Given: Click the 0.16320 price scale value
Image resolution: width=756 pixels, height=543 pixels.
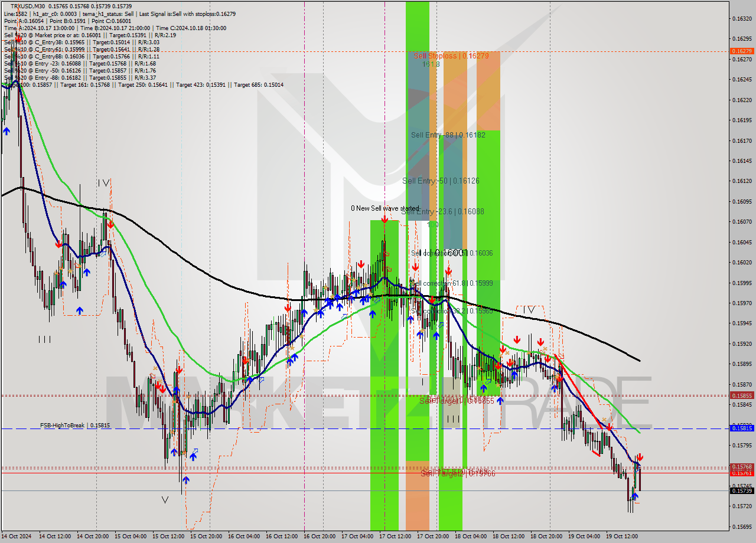Looking at the screenshot, I should 742,18.
